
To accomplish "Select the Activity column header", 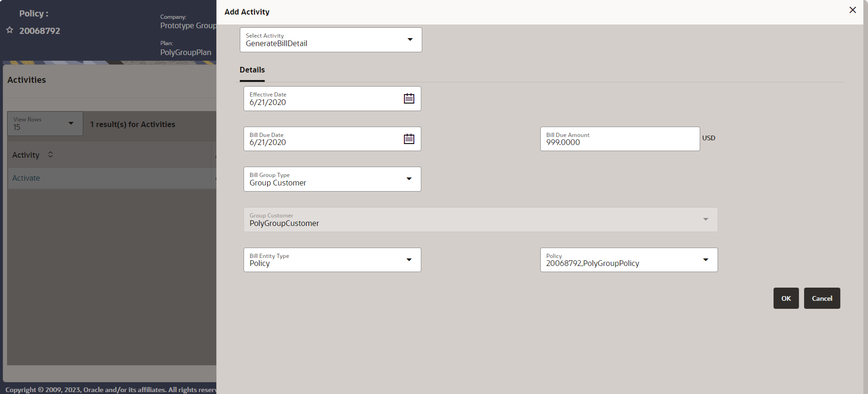I will (26, 155).
